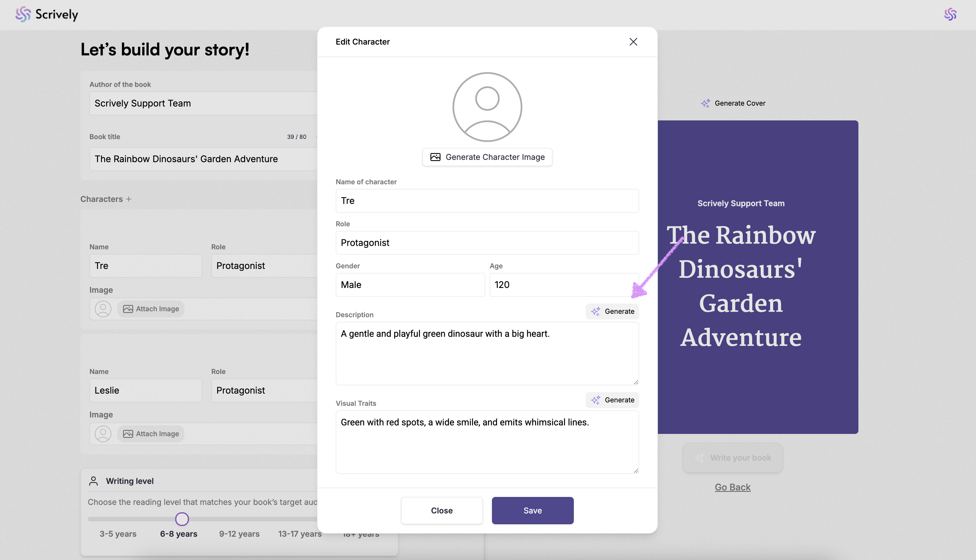Click the Scrively logo in header
This screenshot has width=976, height=560.
pos(47,14)
